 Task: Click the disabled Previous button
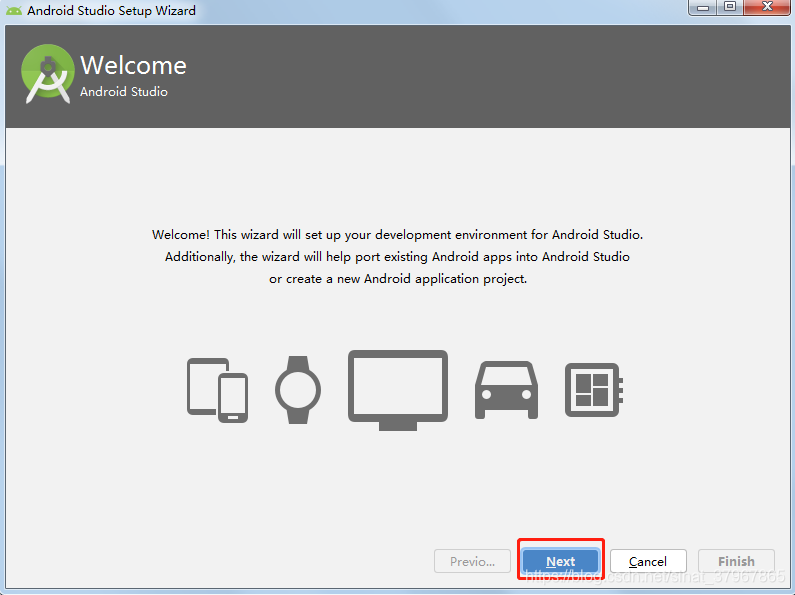(472, 561)
